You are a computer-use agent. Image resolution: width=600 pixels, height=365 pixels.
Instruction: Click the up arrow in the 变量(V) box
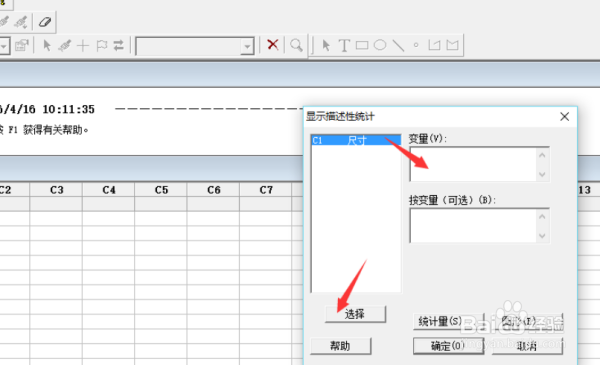[542, 155]
